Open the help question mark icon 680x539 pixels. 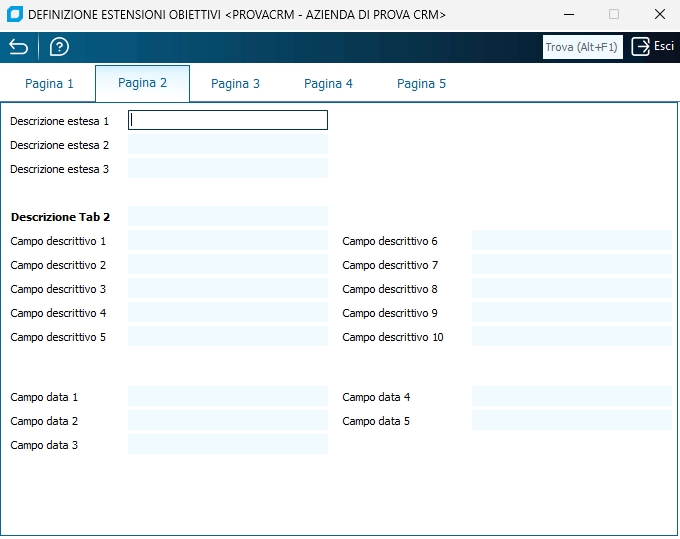59,47
